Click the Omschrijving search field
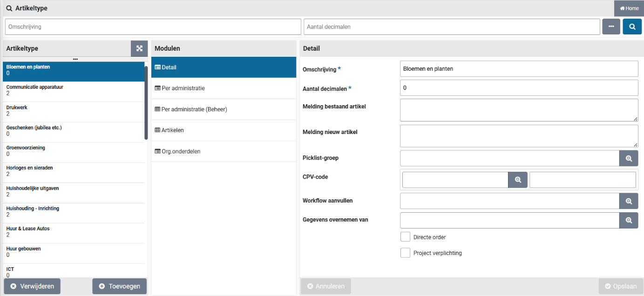Image resolution: width=644 pixels, height=296 pixels. 153,27
